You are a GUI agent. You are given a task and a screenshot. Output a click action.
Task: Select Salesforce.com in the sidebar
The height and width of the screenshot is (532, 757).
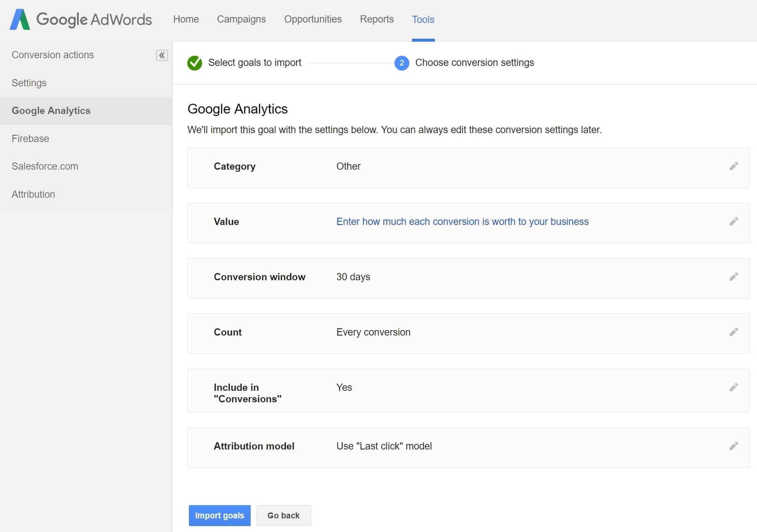pos(45,166)
